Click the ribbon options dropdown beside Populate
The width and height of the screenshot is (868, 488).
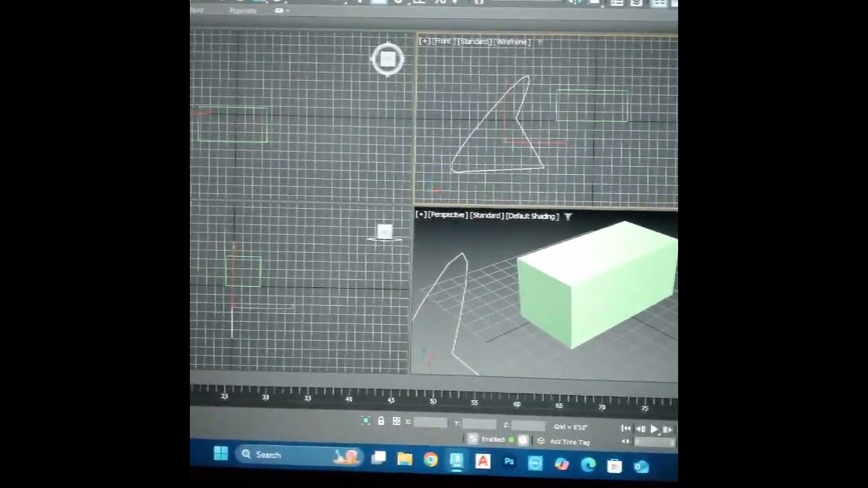click(x=281, y=11)
